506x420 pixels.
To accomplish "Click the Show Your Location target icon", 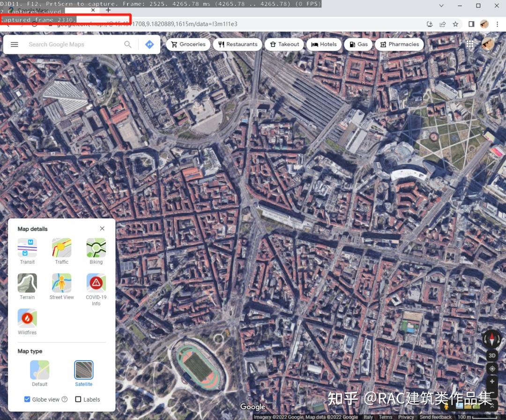I will (x=492, y=368).
